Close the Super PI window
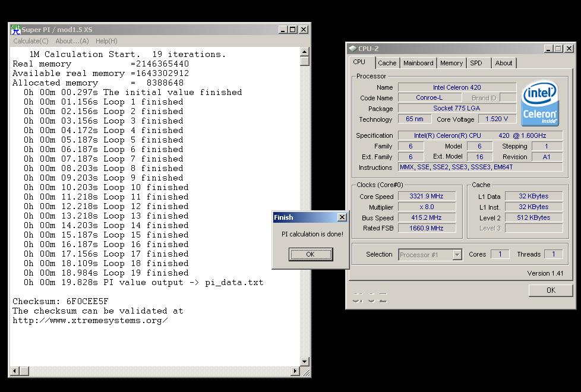The height and width of the screenshot is (392, 581). pos(304,30)
